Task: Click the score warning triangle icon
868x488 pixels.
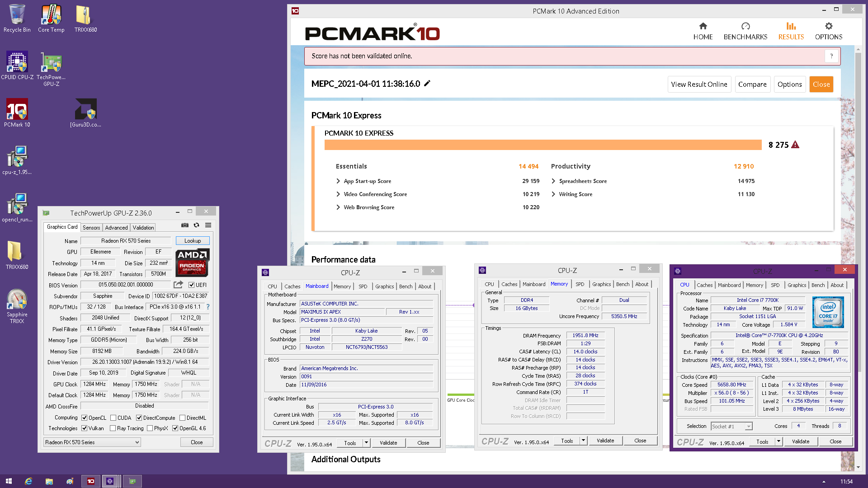Action: [796, 145]
